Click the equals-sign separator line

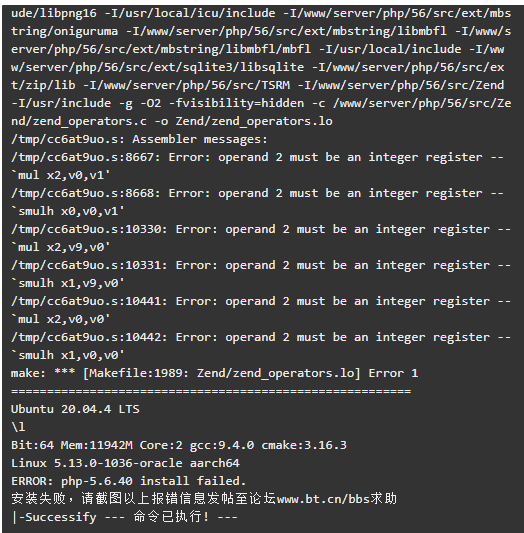tap(211, 391)
